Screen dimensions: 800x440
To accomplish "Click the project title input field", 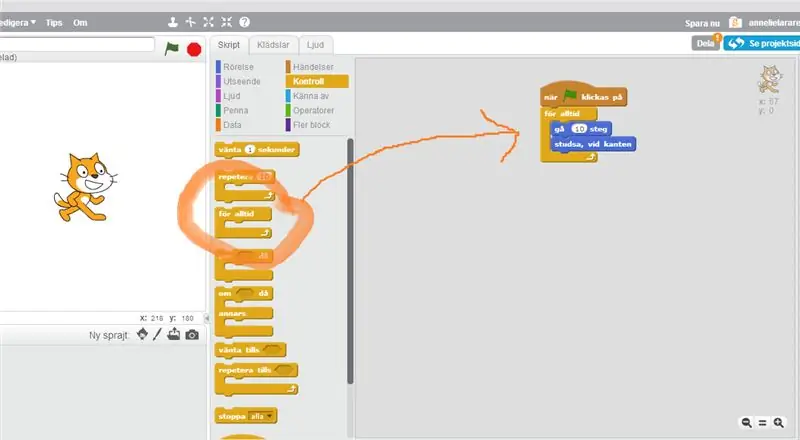I will [77, 44].
